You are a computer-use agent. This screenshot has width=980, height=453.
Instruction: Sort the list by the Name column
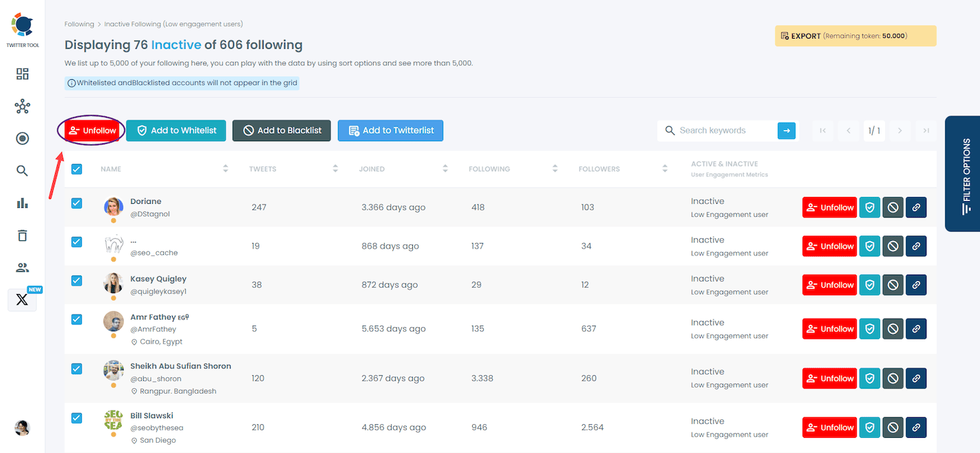point(225,169)
